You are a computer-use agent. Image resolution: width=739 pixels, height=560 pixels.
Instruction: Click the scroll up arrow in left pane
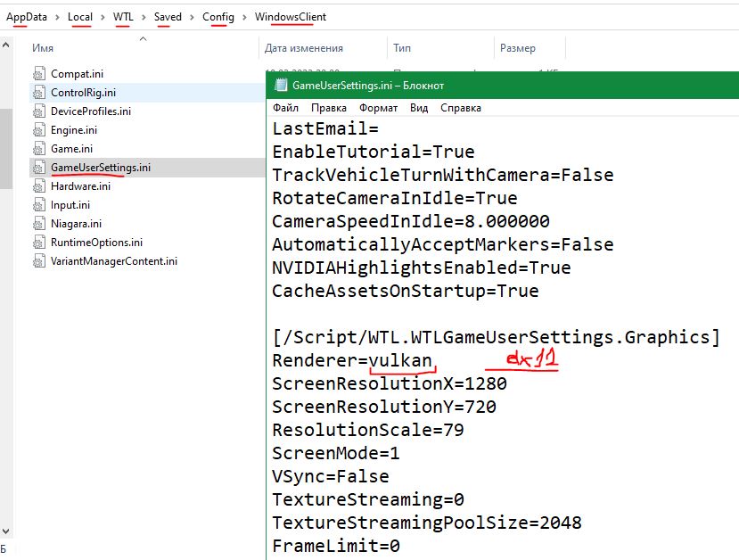pyautogui.click(x=5, y=45)
